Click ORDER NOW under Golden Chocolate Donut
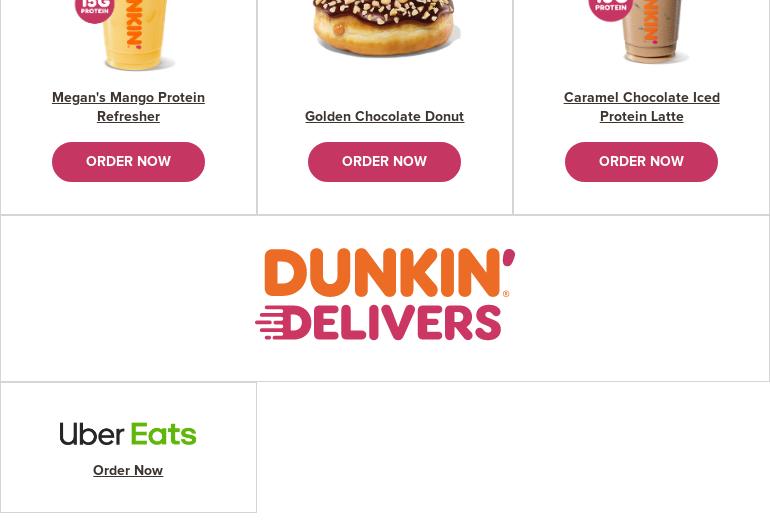The image size is (770, 526). [385, 162]
